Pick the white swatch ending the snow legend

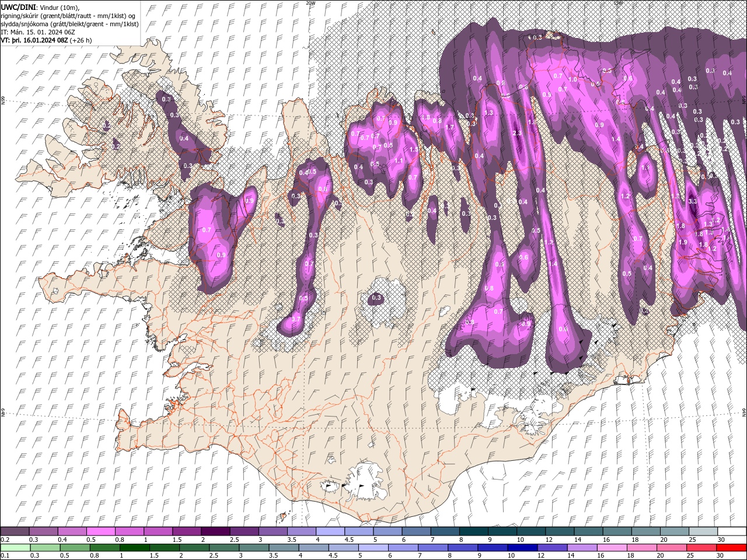coord(731,531)
